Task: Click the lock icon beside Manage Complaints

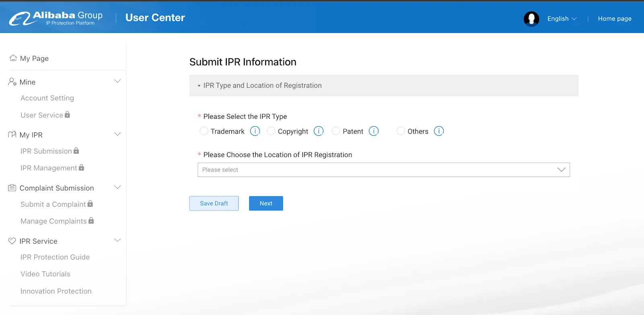Action: click(x=91, y=220)
